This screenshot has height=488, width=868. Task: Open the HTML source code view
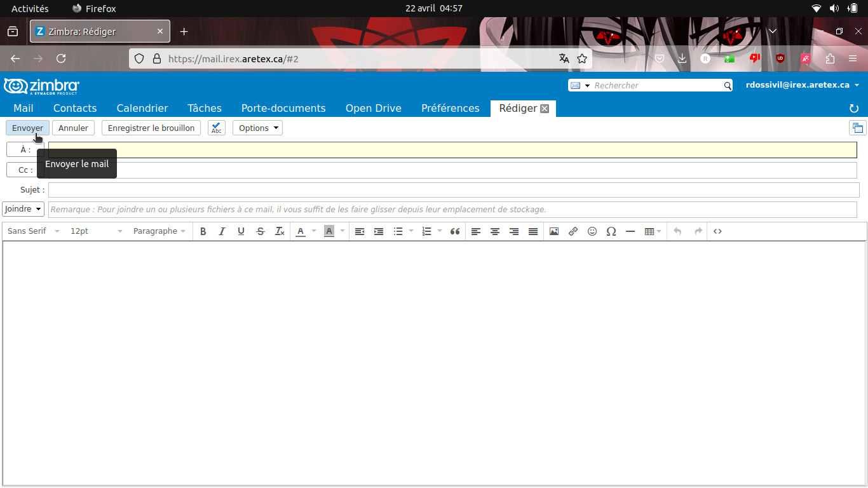718,231
